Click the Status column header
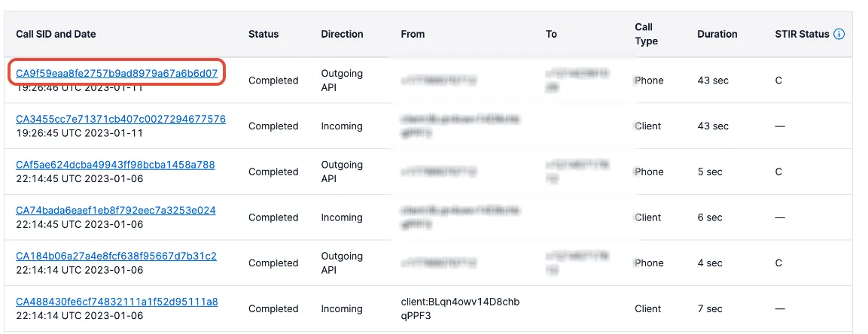 coord(263,35)
